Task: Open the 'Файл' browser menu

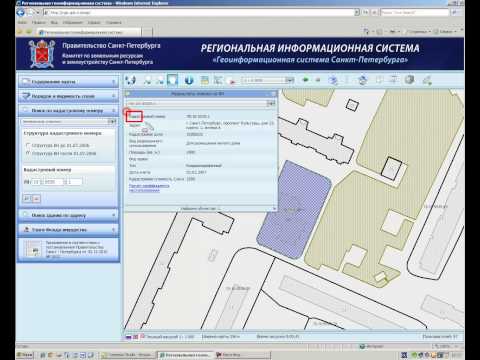Action: pos(23,23)
